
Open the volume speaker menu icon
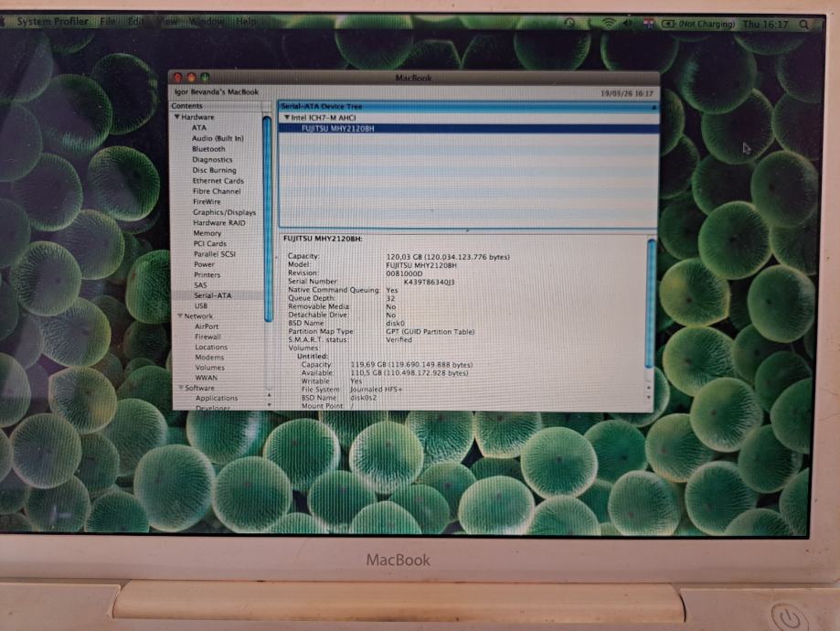point(628,23)
